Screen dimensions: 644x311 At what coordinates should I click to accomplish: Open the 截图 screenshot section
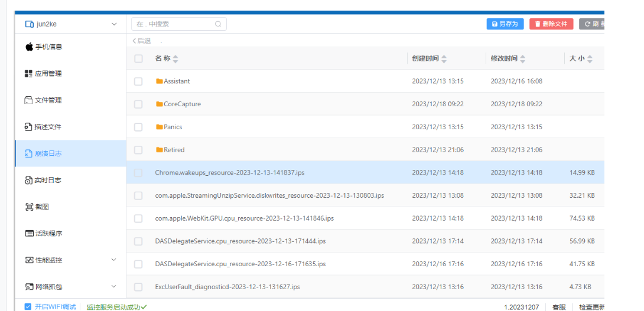[70, 207]
